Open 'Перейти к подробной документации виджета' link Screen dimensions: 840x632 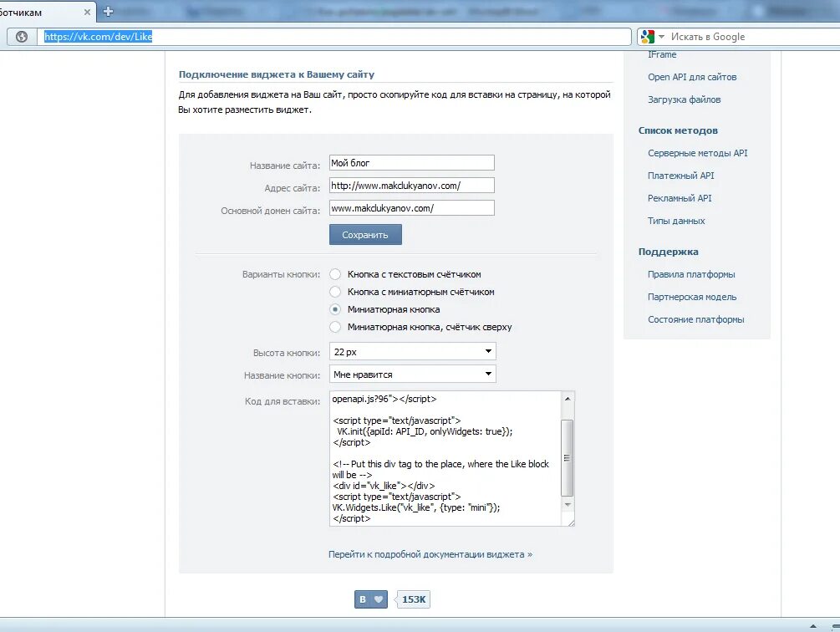tap(430, 554)
